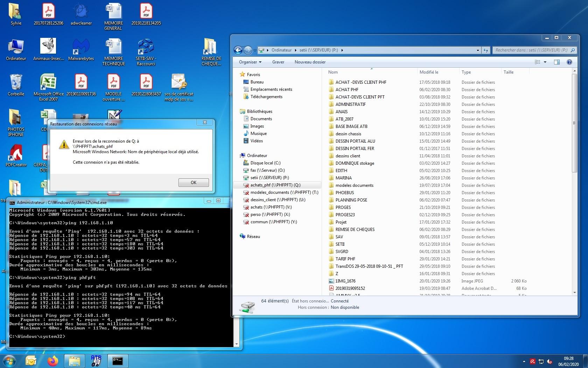This screenshot has width=588, height=368.
Task: Select the ADMINISTRATIF folder
Action: [x=350, y=104]
